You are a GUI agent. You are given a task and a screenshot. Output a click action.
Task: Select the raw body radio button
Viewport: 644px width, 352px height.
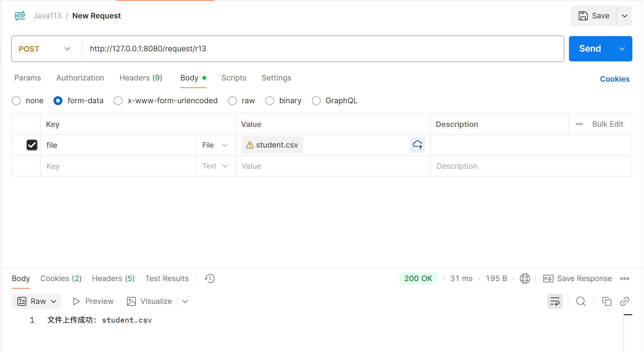pyautogui.click(x=232, y=101)
